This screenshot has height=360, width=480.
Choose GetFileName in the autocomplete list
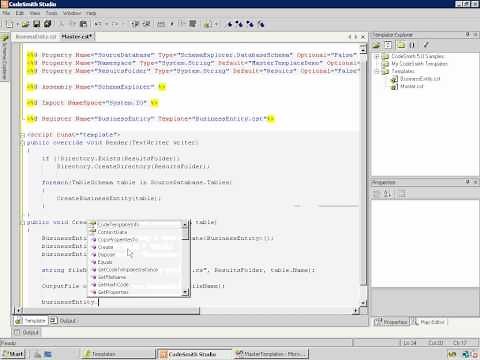[112, 277]
